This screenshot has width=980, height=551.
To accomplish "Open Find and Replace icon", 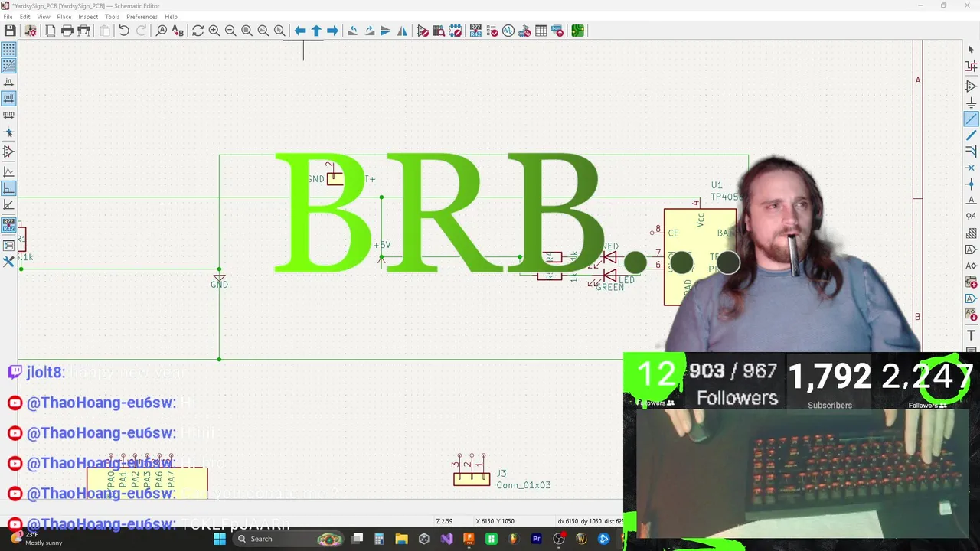I will 178,31.
